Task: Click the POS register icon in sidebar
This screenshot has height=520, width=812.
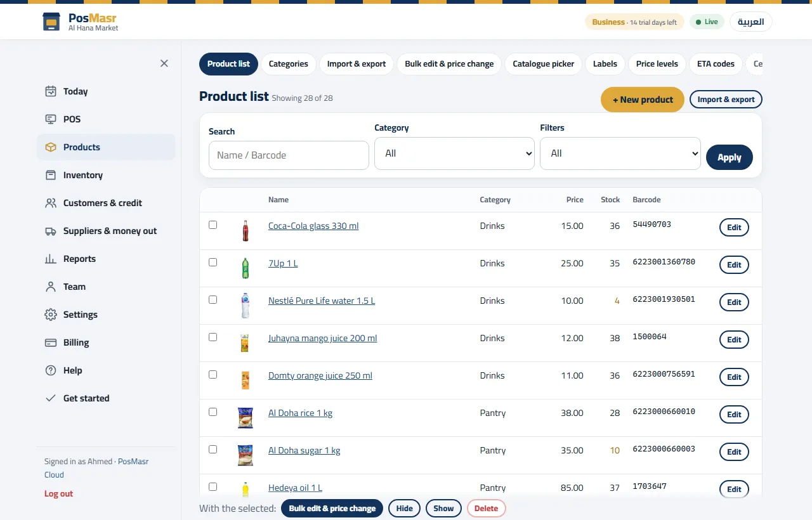Action: (x=51, y=119)
